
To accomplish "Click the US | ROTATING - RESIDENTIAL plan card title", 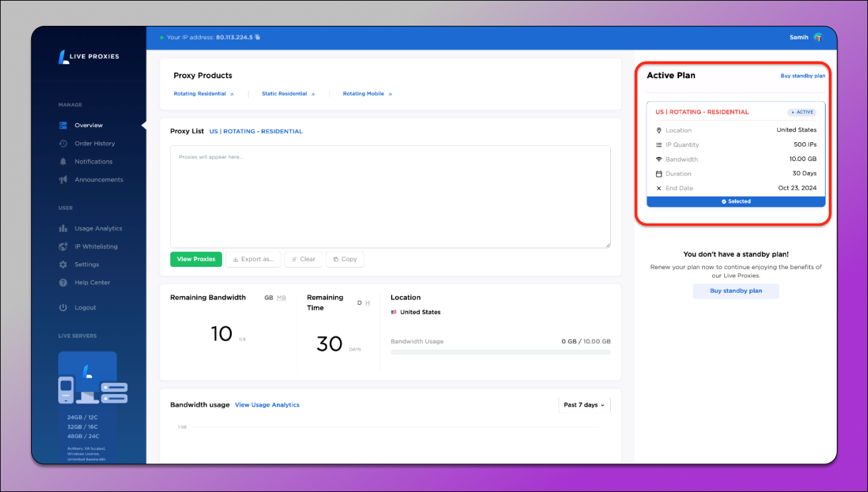I will tap(702, 112).
